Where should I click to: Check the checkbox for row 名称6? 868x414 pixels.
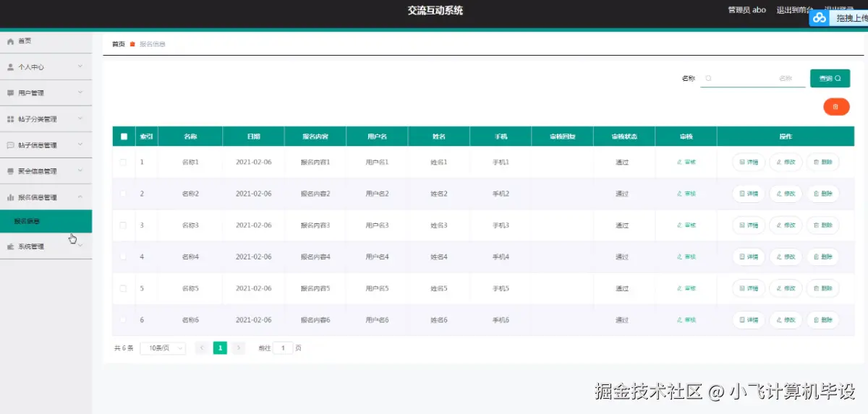coord(123,319)
